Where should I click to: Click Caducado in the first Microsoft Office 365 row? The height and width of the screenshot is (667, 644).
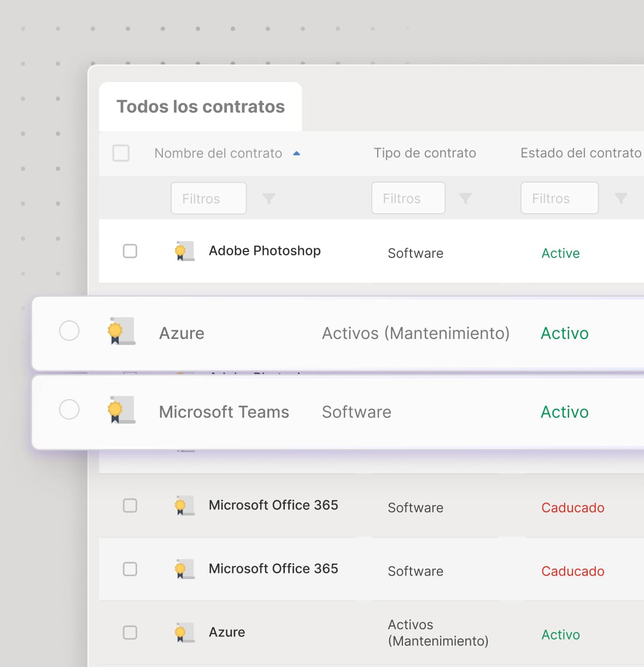[x=573, y=507]
